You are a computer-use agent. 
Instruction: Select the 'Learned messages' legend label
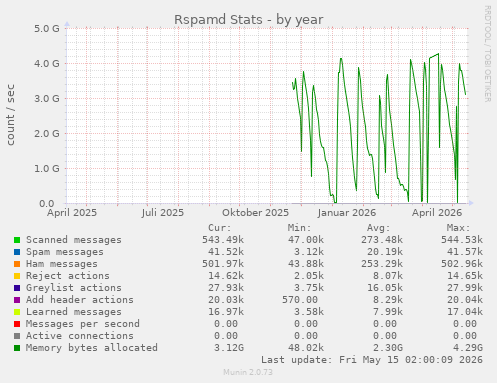[x=74, y=312]
